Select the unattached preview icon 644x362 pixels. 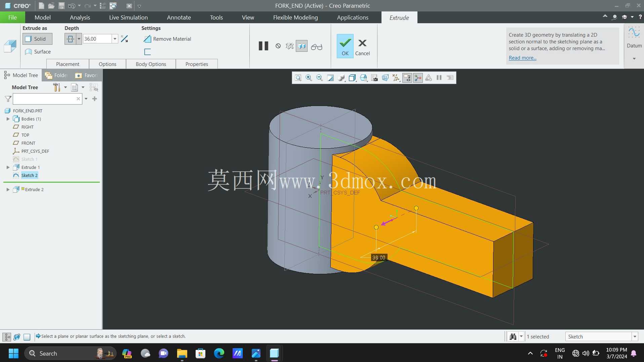click(289, 46)
